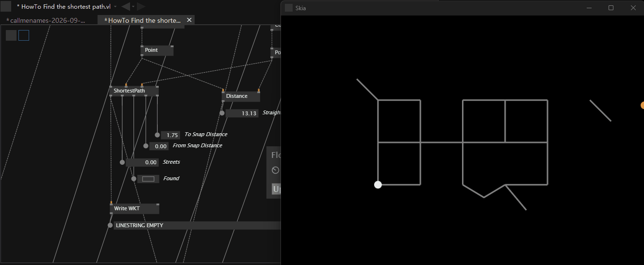Open the vvvv main menu square button
Screen dimensions: 644x265
click(6, 6)
